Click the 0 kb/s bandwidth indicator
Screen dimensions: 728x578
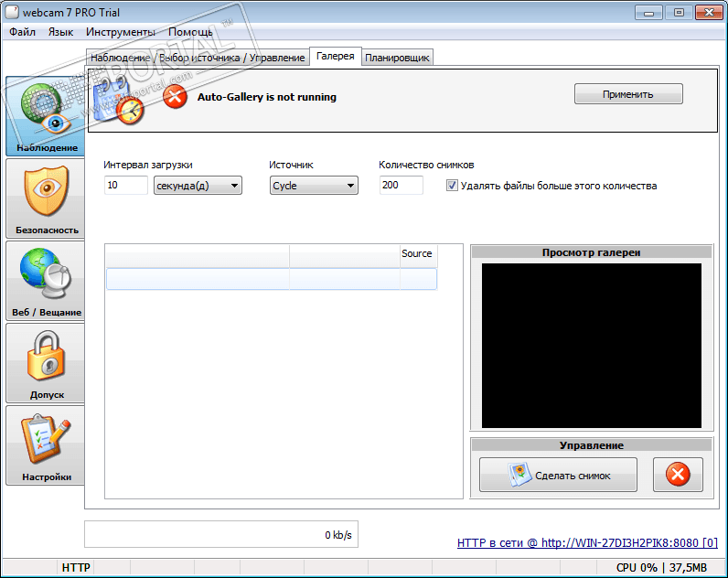(x=221, y=534)
